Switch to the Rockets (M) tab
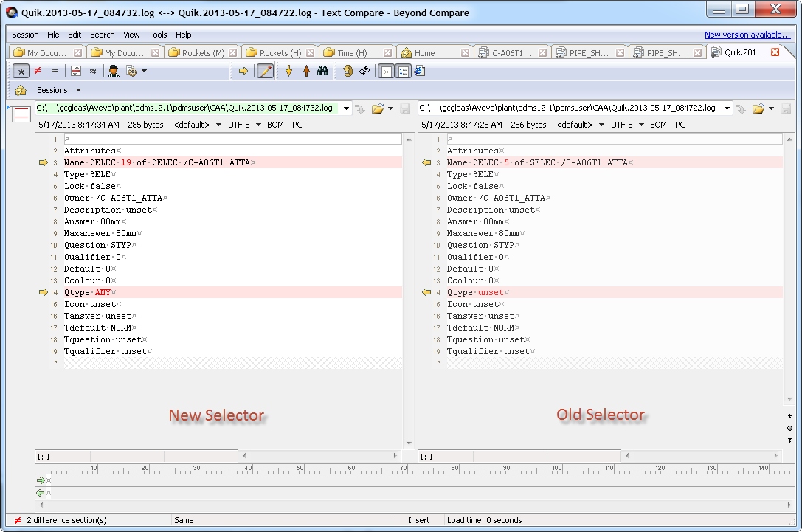This screenshot has width=802, height=532. tap(203, 52)
